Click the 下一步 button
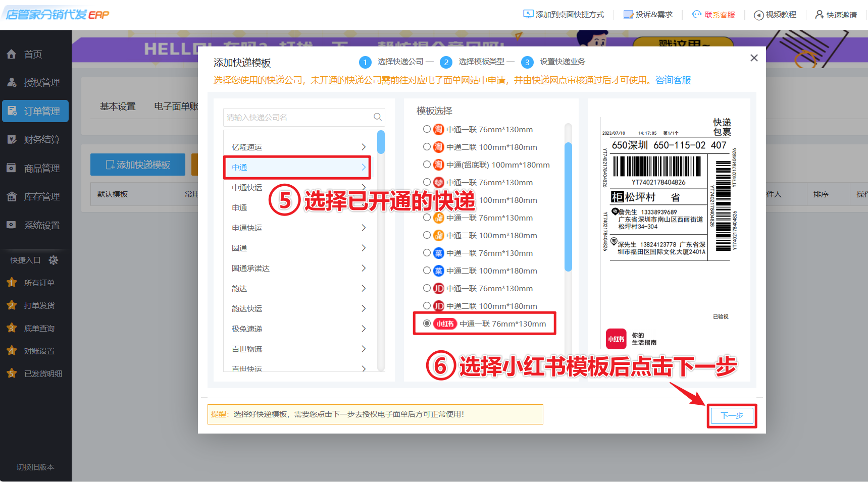 coord(732,415)
